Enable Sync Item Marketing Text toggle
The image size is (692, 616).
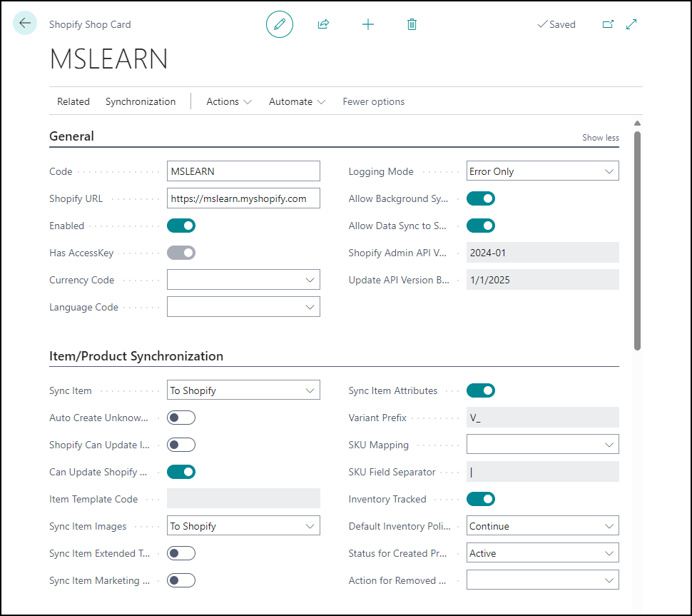click(x=181, y=581)
